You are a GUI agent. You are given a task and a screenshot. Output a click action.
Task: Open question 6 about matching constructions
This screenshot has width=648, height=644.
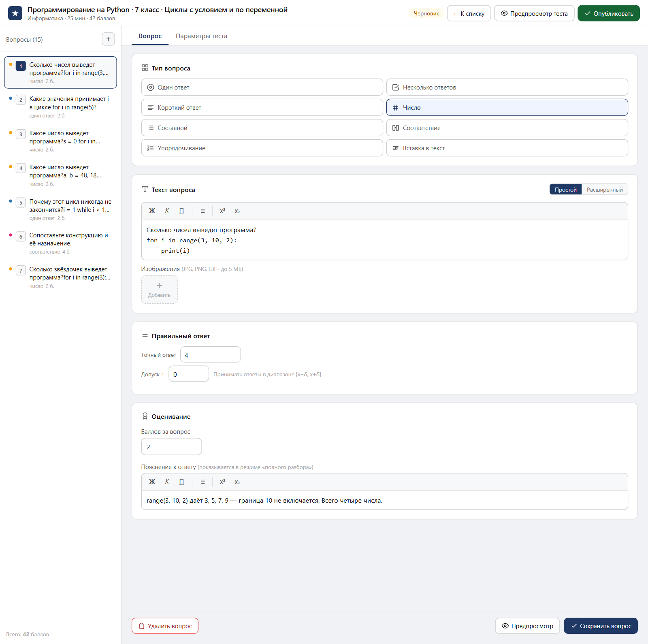pyautogui.click(x=61, y=243)
